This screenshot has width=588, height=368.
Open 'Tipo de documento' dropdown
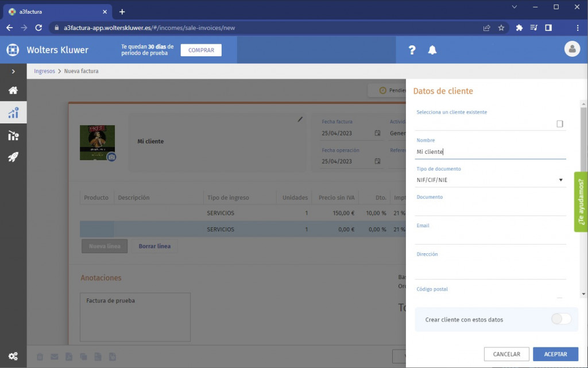coord(490,180)
